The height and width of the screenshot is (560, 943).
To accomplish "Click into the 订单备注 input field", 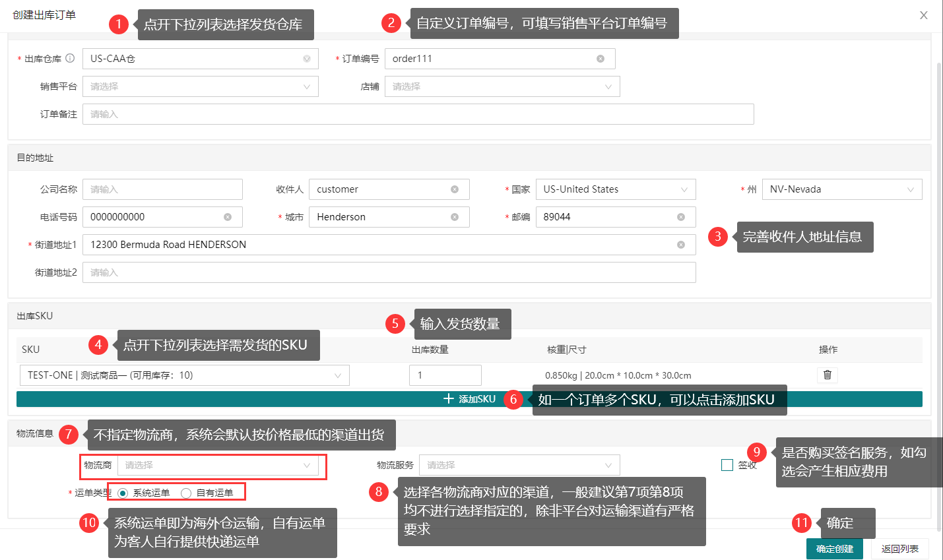I will tap(418, 114).
